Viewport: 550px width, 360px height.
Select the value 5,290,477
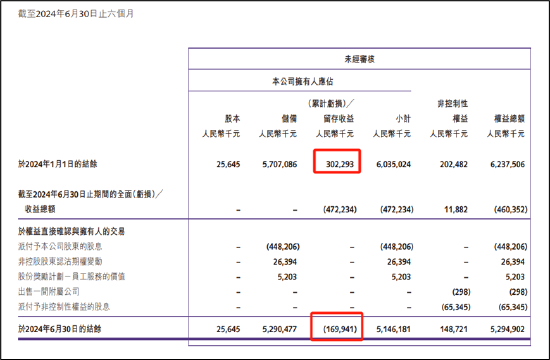point(280,329)
